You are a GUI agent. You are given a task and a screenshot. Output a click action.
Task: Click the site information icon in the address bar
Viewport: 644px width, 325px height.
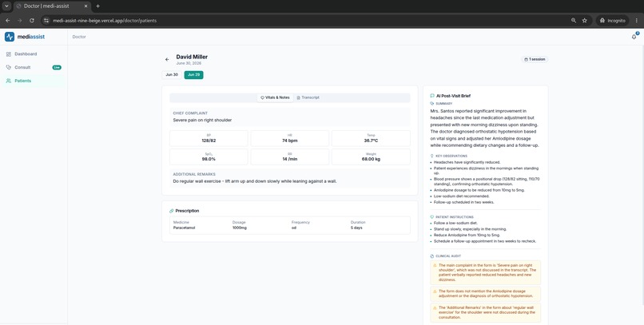46,21
